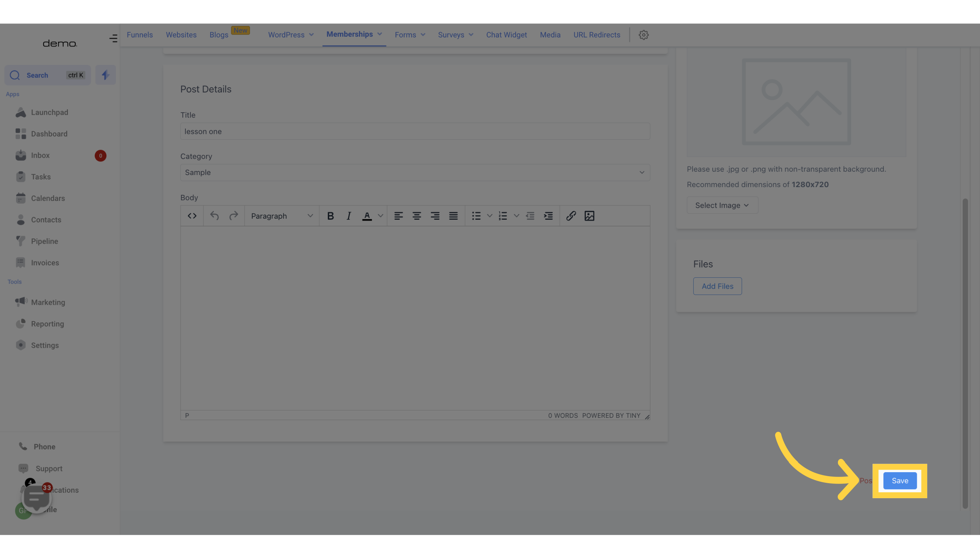Viewport: 980px width, 558px height.
Task: Expand the WordPress menu
Action: tap(291, 35)
